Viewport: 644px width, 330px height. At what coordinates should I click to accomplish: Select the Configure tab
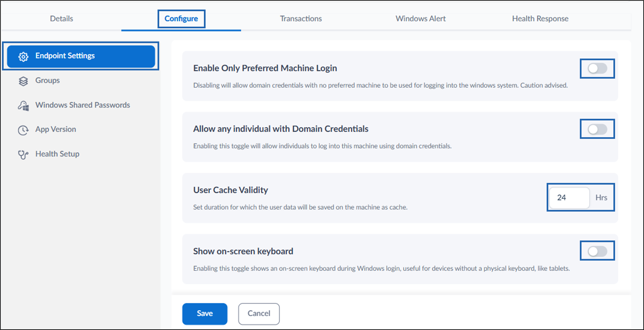[181, 18]
